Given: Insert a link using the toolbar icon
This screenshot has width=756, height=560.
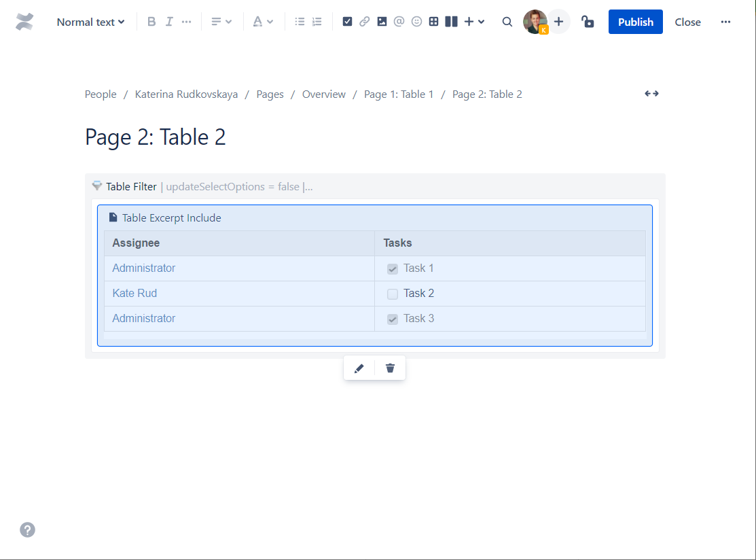Looking at the screenshot, I should [365, 21].
